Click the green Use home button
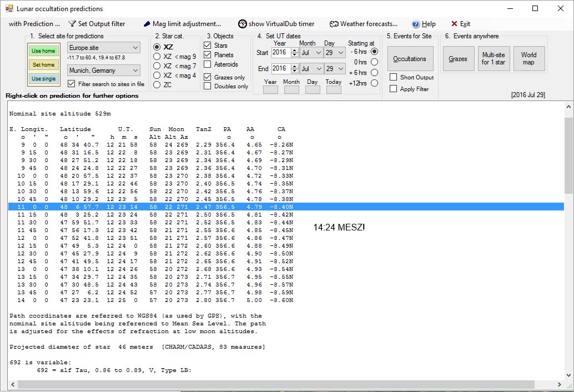 pos(43,51)
